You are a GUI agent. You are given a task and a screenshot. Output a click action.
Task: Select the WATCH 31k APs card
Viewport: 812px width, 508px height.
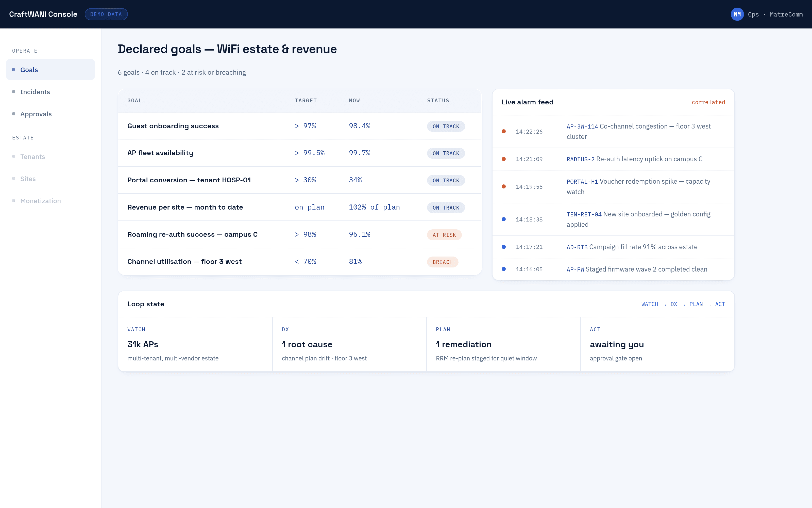pos(195,344)
